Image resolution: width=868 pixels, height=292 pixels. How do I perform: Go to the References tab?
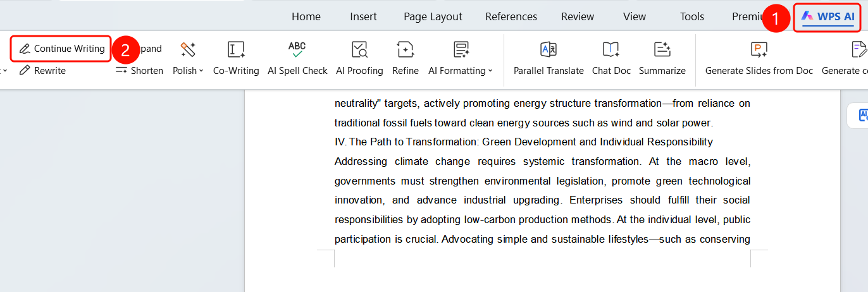(x=511, y=16)
